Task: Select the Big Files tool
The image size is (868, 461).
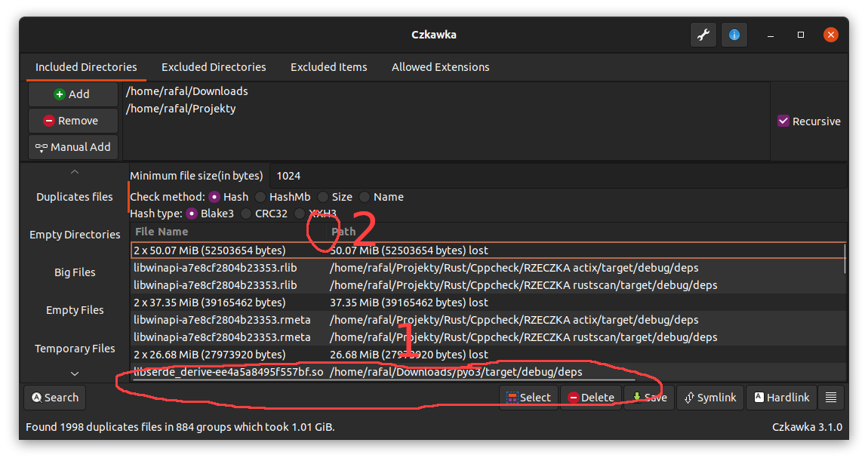Action: point(75,272)
